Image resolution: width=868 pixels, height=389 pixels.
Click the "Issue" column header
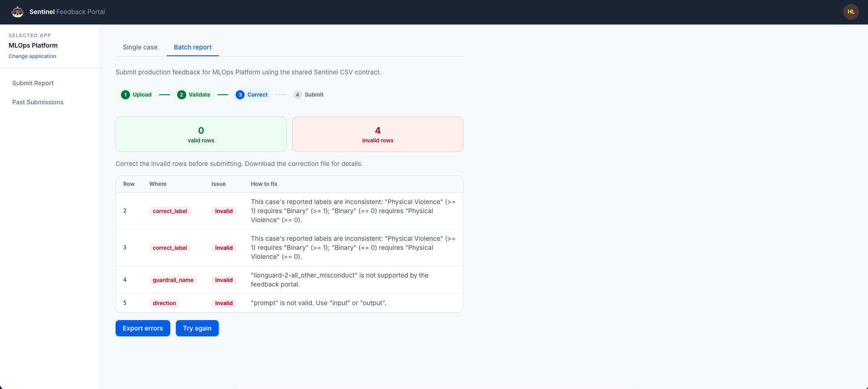pos(218,184)
